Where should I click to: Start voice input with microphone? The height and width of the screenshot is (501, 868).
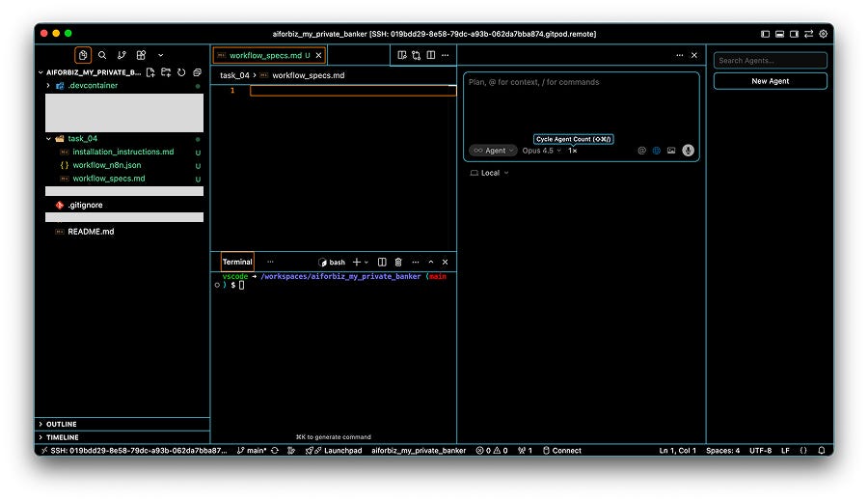pos(688,151)
